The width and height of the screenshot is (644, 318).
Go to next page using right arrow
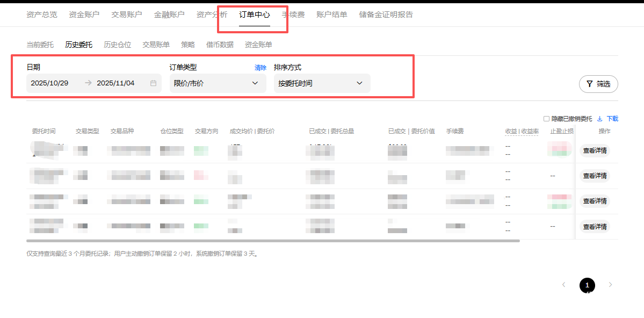[610, 285]
